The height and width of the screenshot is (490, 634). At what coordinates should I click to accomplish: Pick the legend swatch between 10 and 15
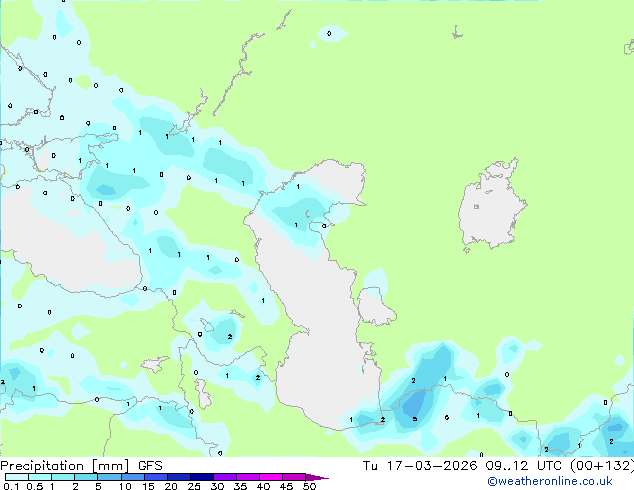(133, 477)
